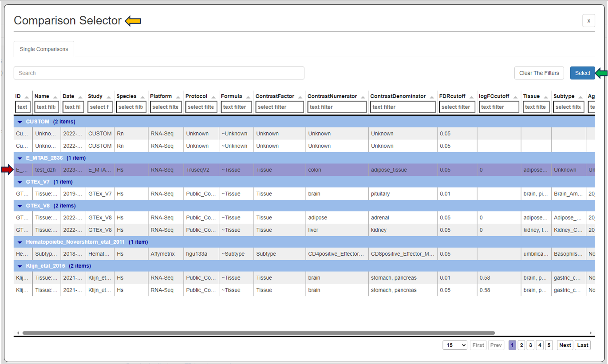
Task: Go to the Next page of comparisons
Action: point(565,345)
